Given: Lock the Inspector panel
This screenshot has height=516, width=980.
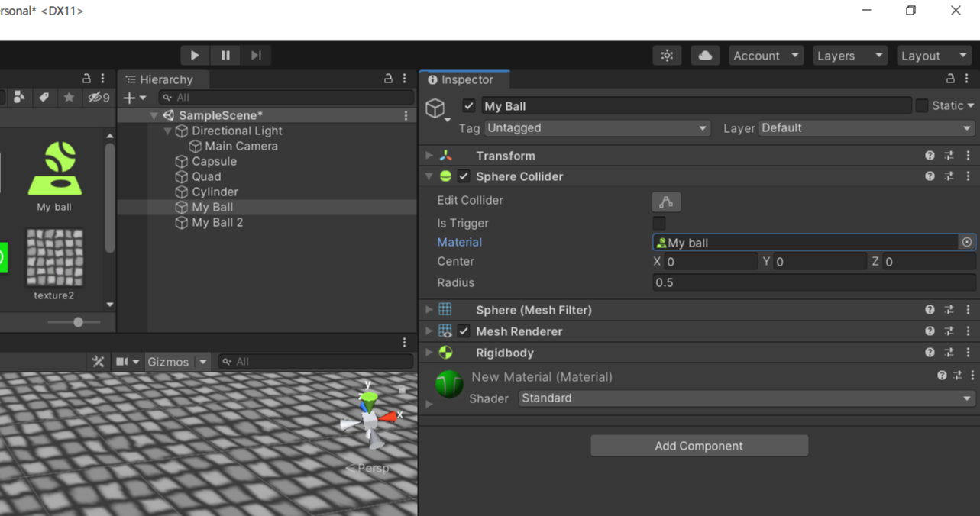Looking at the screenshot, I should click(x=950, y=79).
